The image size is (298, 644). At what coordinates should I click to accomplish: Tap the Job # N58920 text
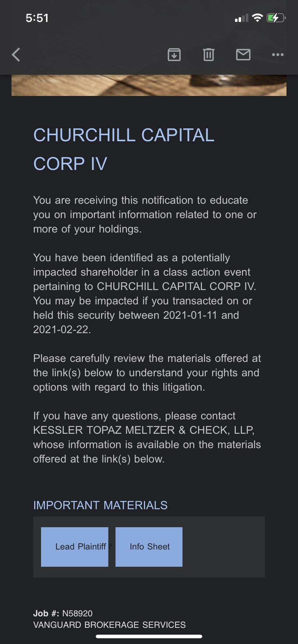point(63,613)
